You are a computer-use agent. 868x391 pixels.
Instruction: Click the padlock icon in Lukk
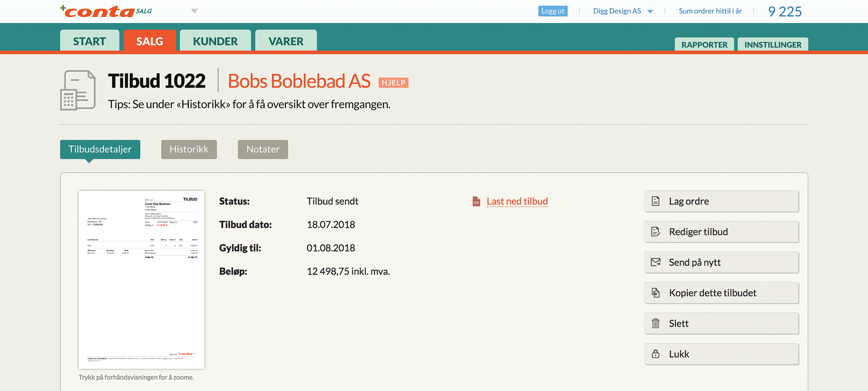[656, 354]
